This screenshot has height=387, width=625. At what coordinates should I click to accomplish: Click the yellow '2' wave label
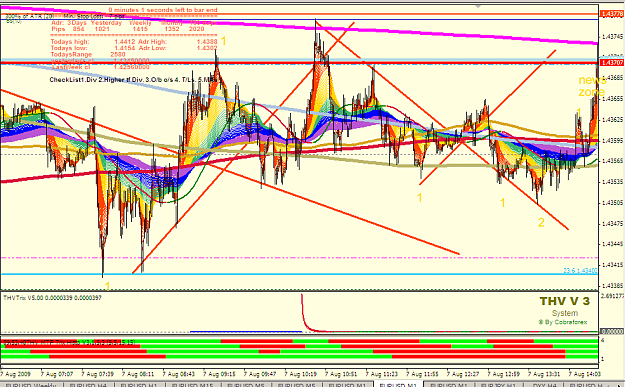[541, 222]
